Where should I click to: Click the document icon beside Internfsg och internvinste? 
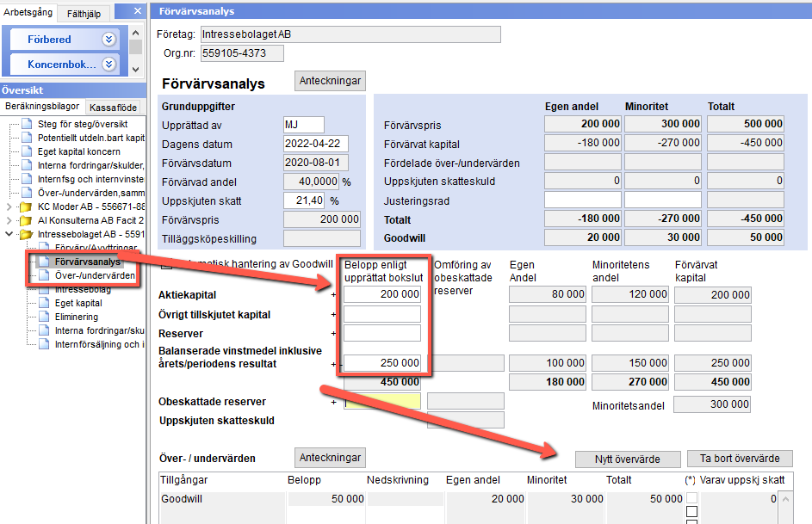(27, 179)
